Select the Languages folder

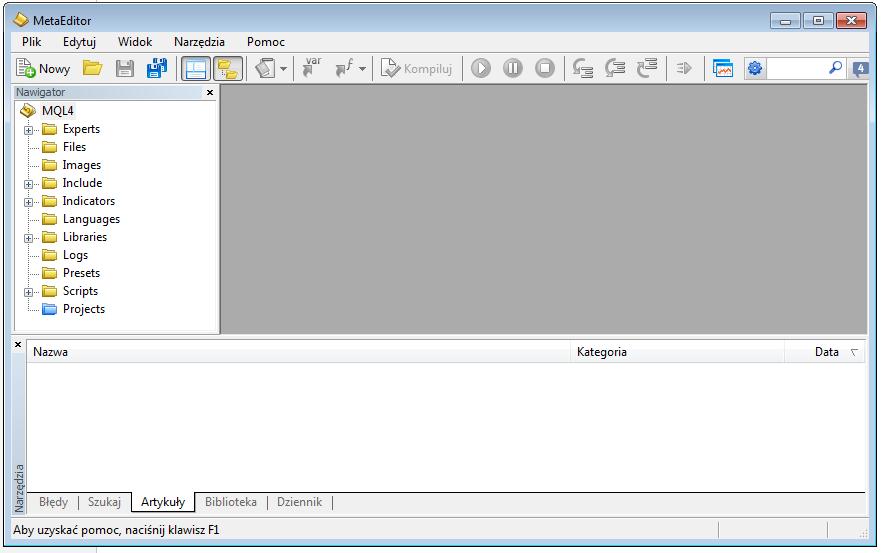pos(91,219)
